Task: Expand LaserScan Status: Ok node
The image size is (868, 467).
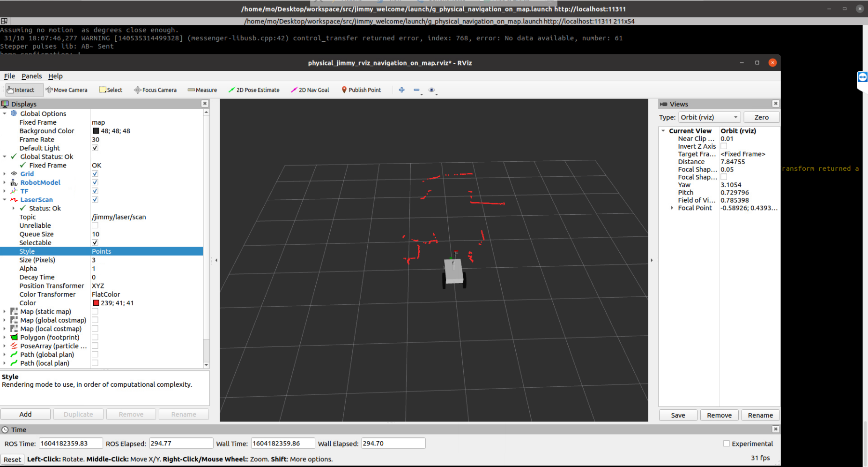Action: (14, 208)
